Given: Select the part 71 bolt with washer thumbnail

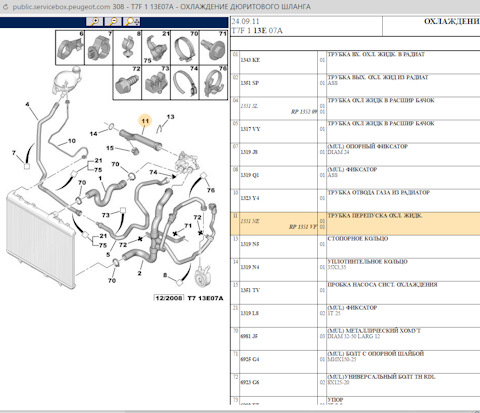Looking at the screenshot, I should [213, 48].
